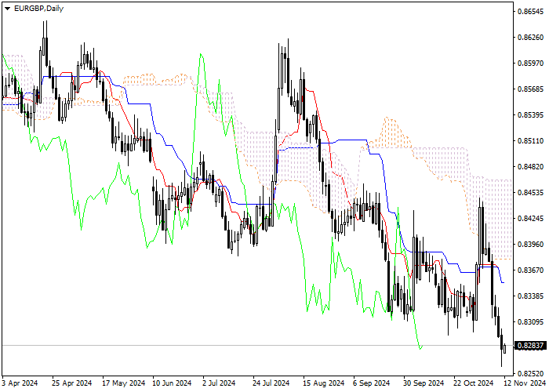Click the 0.85970 price axis label

[x=531, y=64]
